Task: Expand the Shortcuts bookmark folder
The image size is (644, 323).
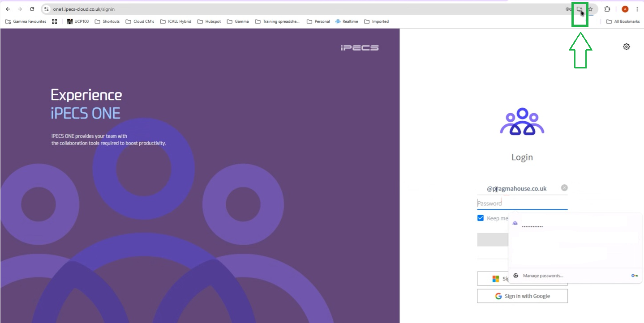Action: click(x=107, y=21)
